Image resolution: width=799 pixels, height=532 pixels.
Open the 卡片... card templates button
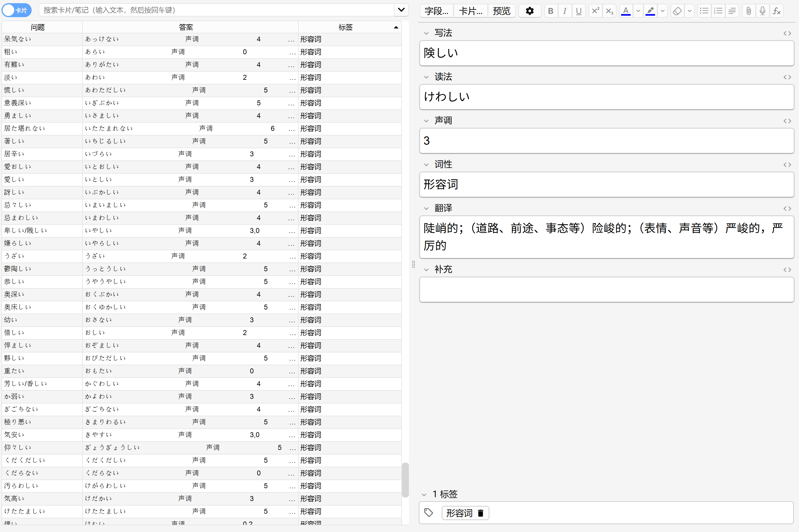click(x=470, y=11)
